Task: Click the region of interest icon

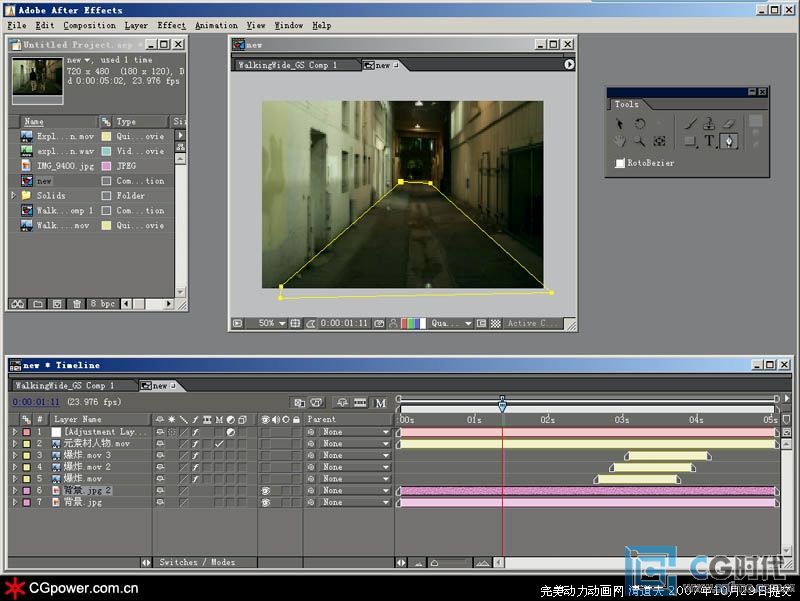Action: 481,323
